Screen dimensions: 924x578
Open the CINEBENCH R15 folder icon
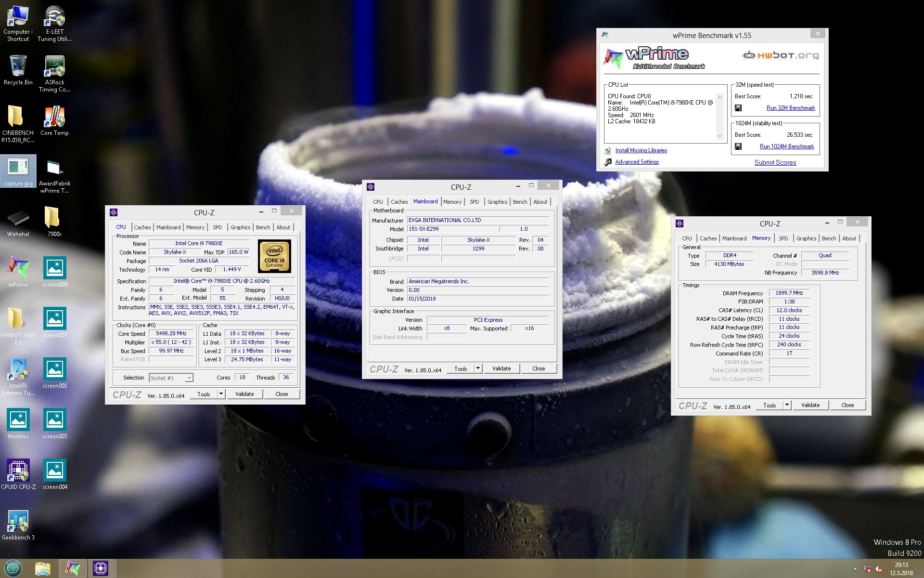18,124
